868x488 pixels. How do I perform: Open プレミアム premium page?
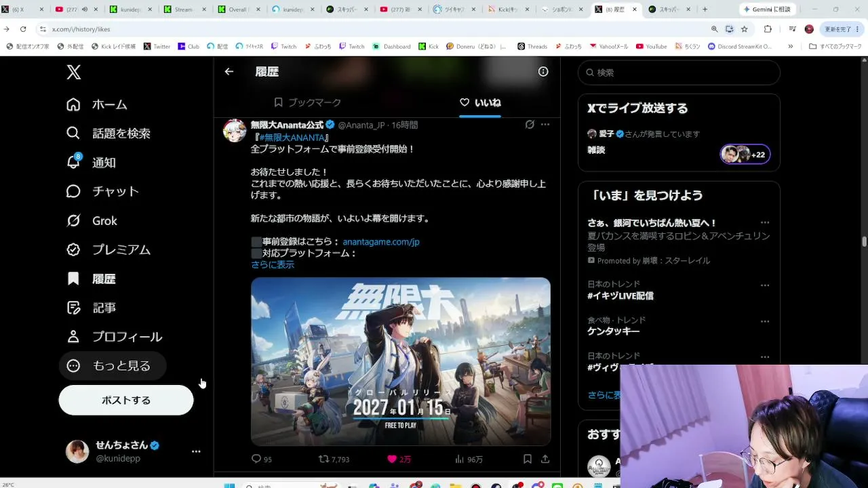click(x=108, y=249)
